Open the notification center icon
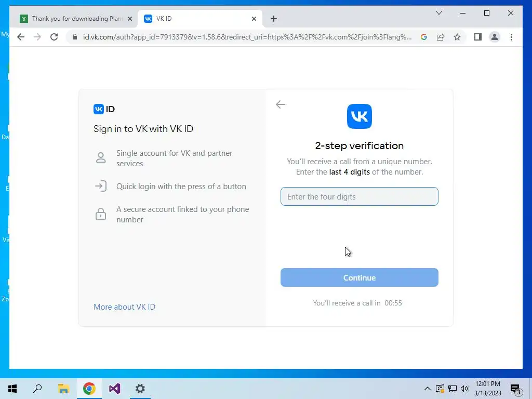This screenshot has width=532, height=399. pyautogui.click(x=516, y=389)
